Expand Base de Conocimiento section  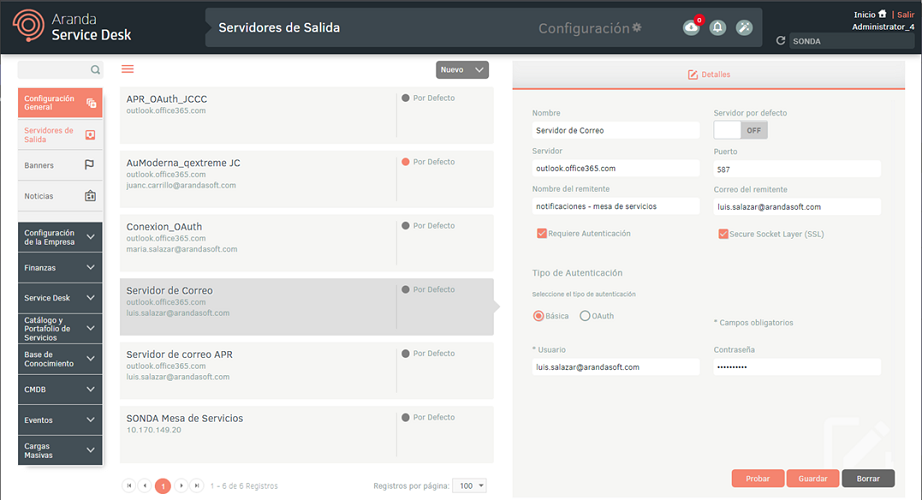click(60, 359)
